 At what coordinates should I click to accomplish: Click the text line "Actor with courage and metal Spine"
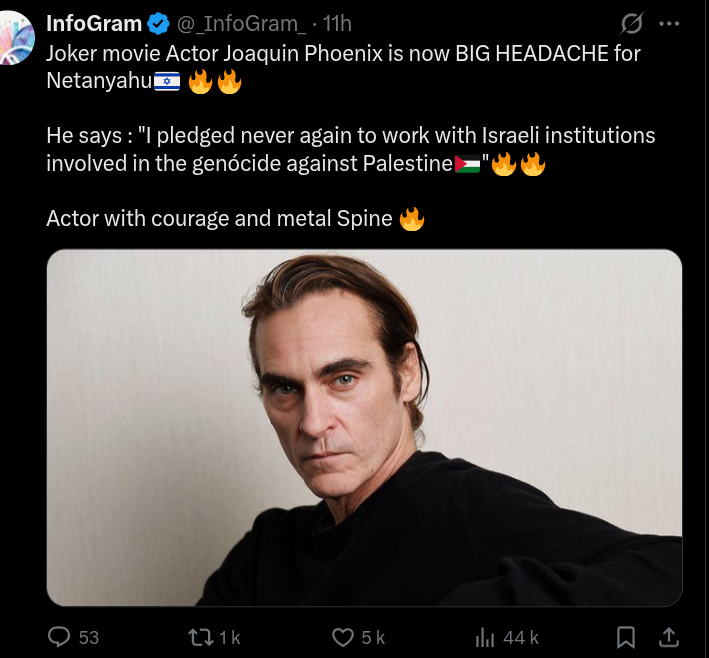tap(219, 219)
